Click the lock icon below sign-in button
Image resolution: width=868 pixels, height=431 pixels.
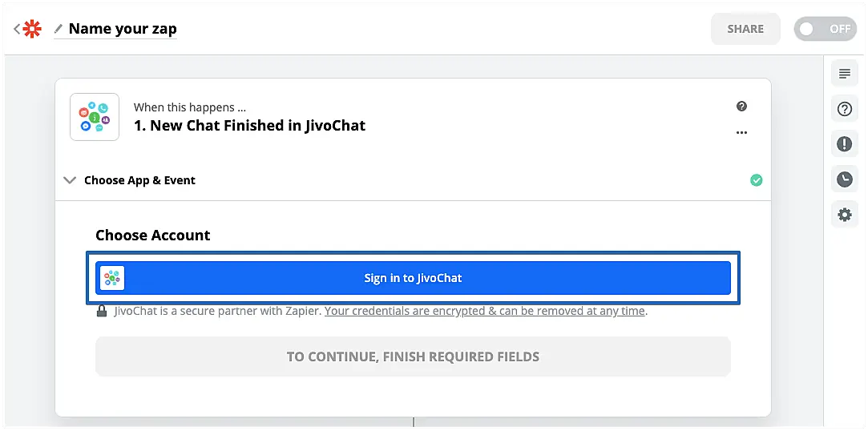pos(102,311)
